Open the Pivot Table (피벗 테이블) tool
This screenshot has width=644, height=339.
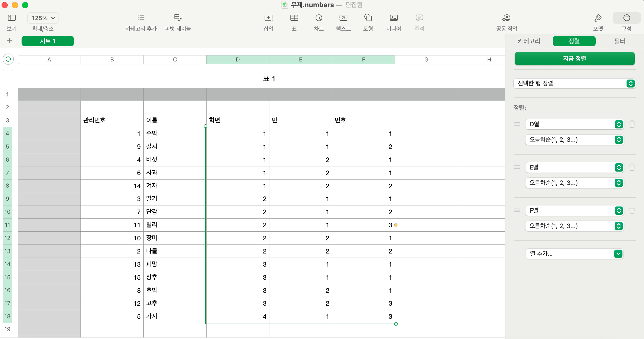pyautogui.click(x=178, y=18)
